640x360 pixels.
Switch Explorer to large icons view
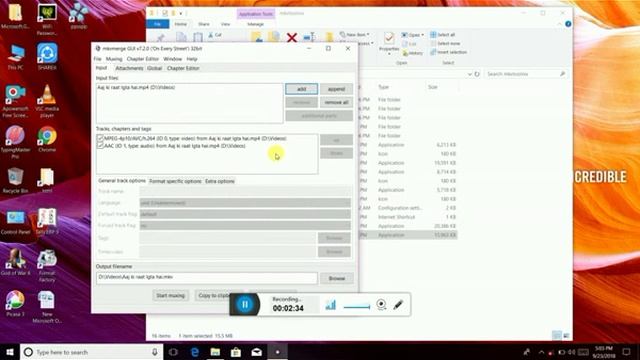(x=566, y=336)
